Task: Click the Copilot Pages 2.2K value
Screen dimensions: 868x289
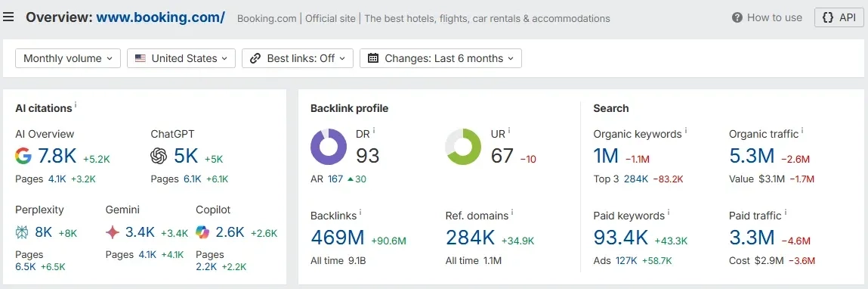Action: [x=206, y=267]
